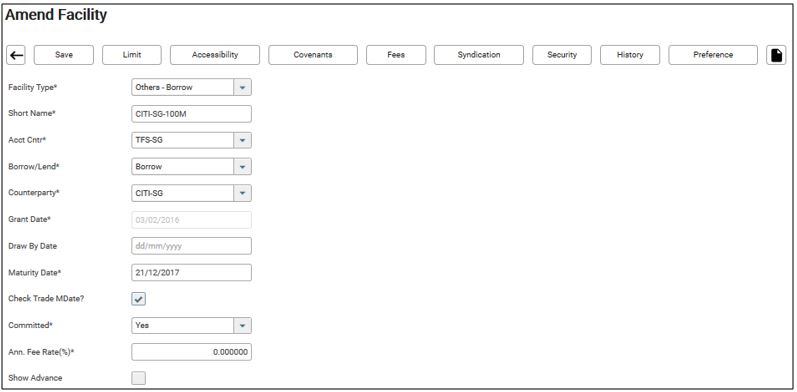Open Syndication settings
The image size is (797, 392).
[x=479, y=55]
